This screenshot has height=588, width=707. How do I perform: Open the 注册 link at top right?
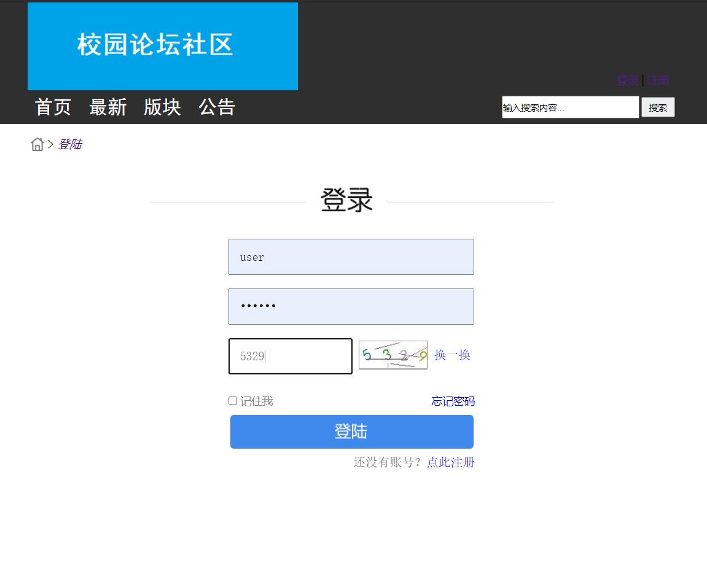tap(658, 80)
